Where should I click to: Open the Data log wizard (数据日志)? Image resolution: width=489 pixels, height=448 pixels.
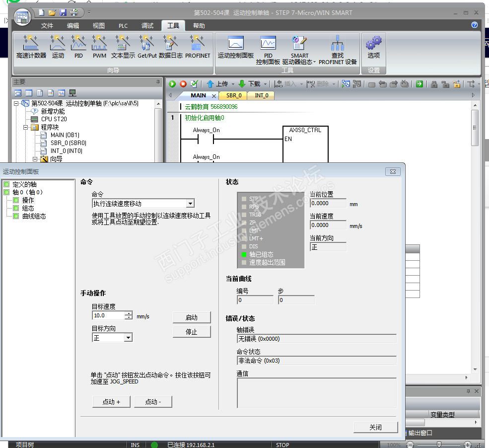click(171, 47)
